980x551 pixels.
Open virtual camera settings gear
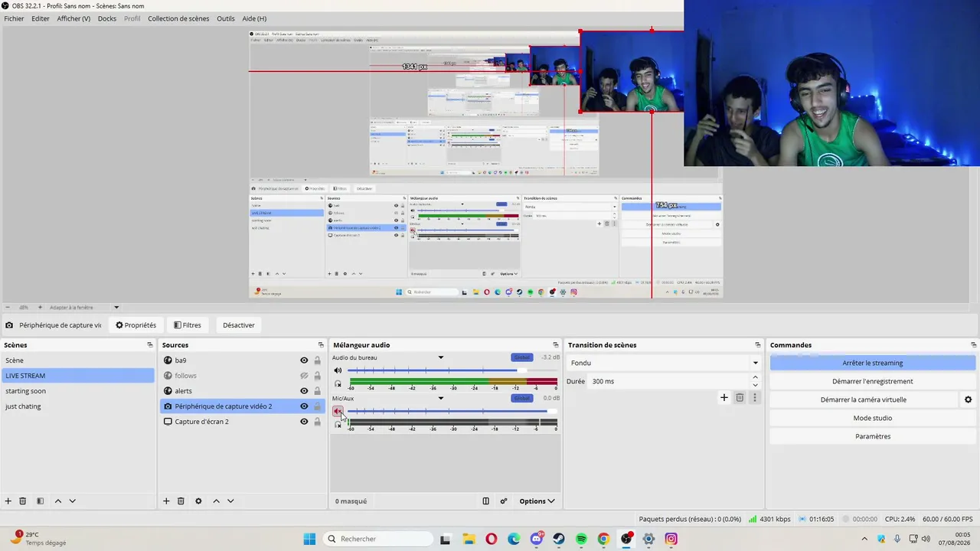point(968,399)
